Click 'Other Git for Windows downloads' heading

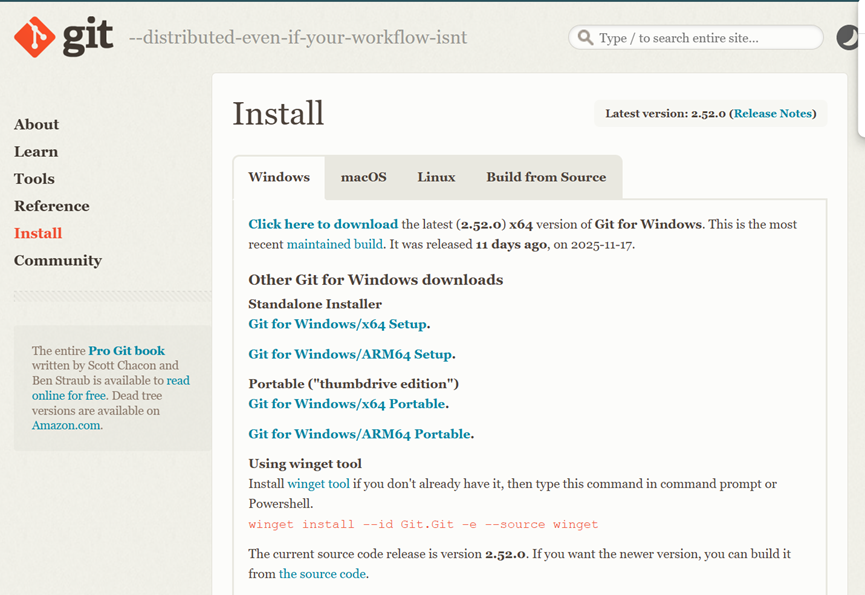(x=376, y=280)
